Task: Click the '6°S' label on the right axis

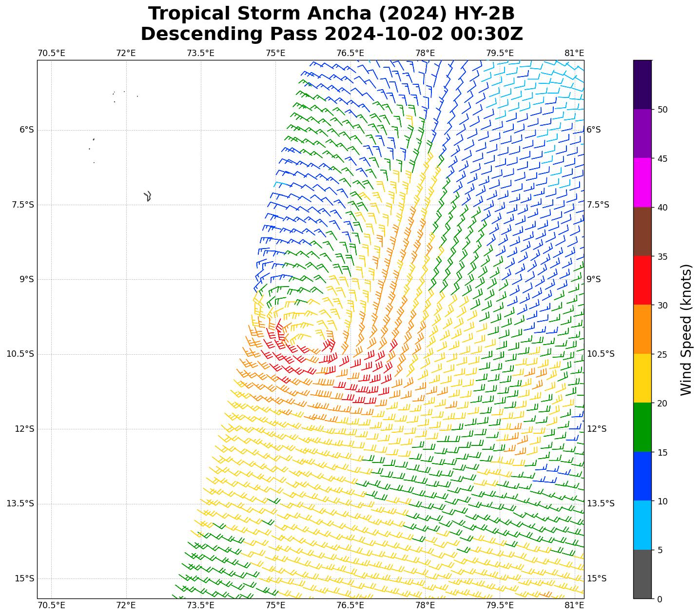Action: (x=593, y=130)
